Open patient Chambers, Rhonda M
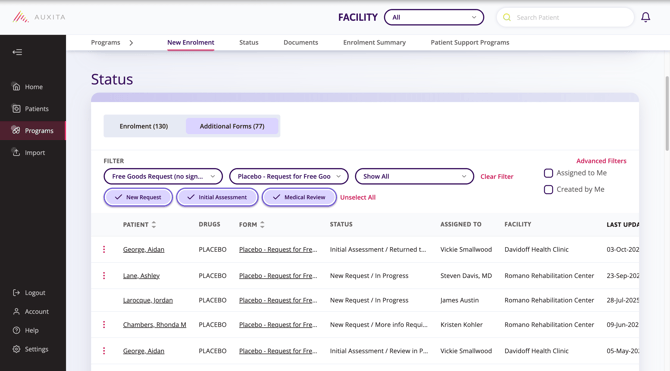This screenshot has width=670, height=371. tap(154, 325)
